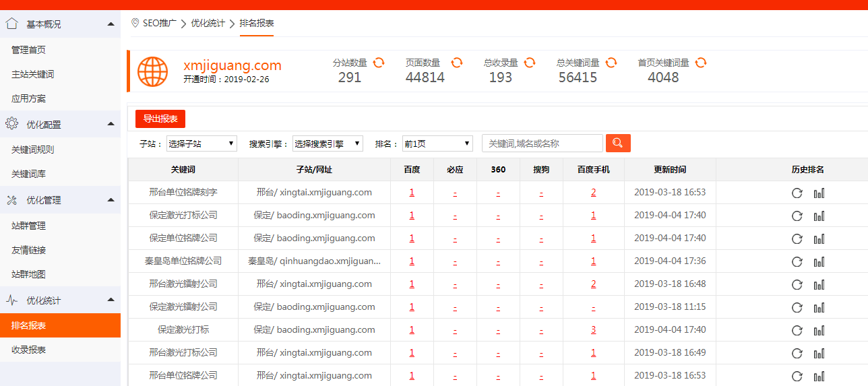Open the 选择子站 dropdown
868x386 pixels.
201,143
